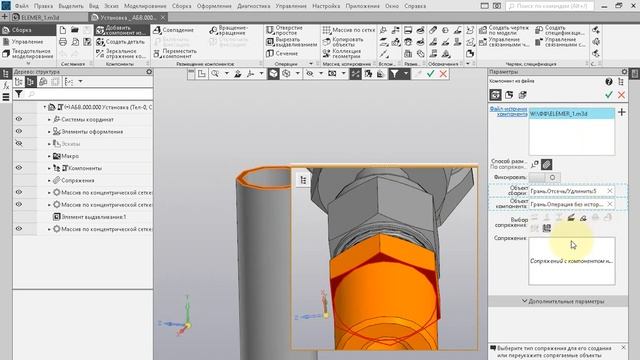Open print preview icon in system toolbar

tap(75, 42)
